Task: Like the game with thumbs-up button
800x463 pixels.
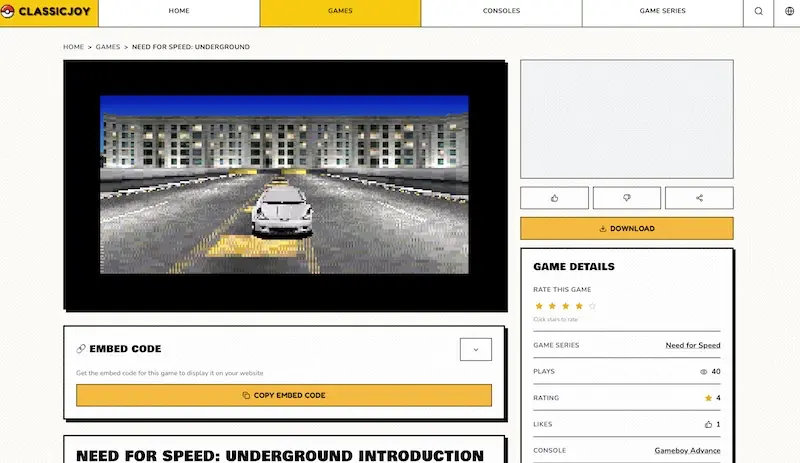Action: (554, 198)
